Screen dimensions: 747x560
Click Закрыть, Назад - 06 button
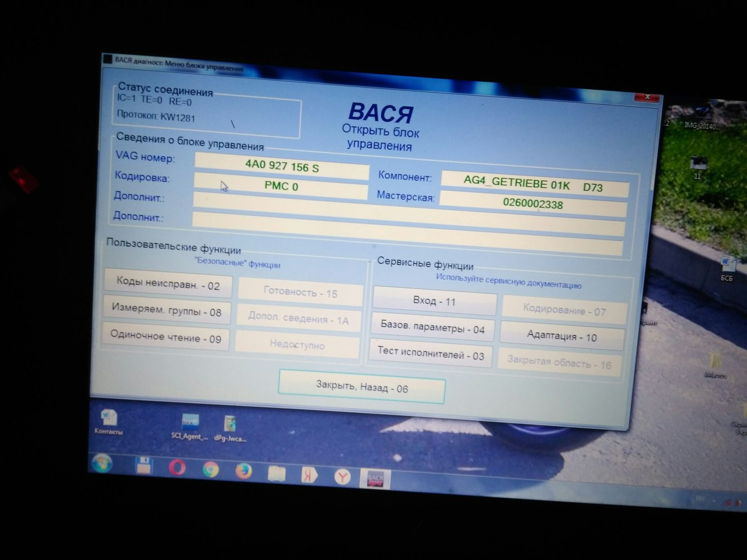[x=362, y=387]
